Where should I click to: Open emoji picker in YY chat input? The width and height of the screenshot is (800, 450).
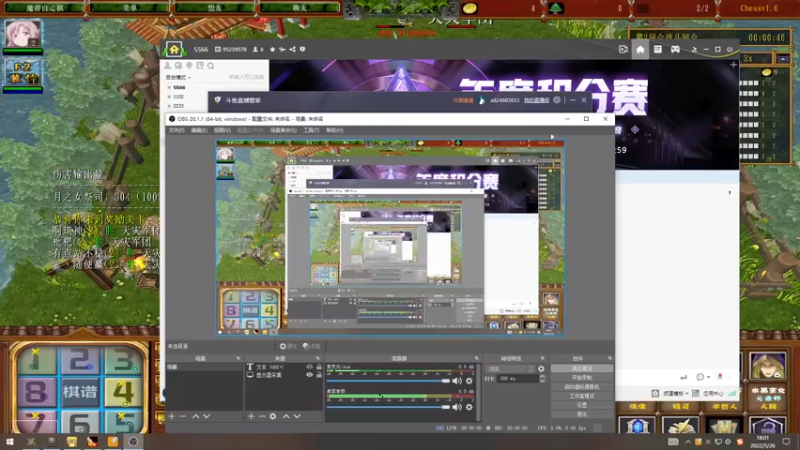click(700, 377)
